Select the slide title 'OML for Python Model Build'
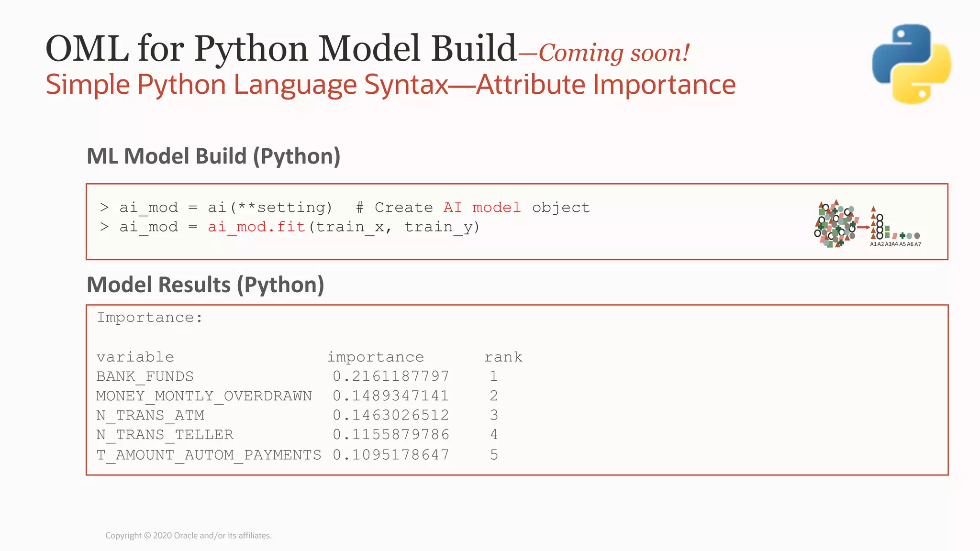 [281, 49]
